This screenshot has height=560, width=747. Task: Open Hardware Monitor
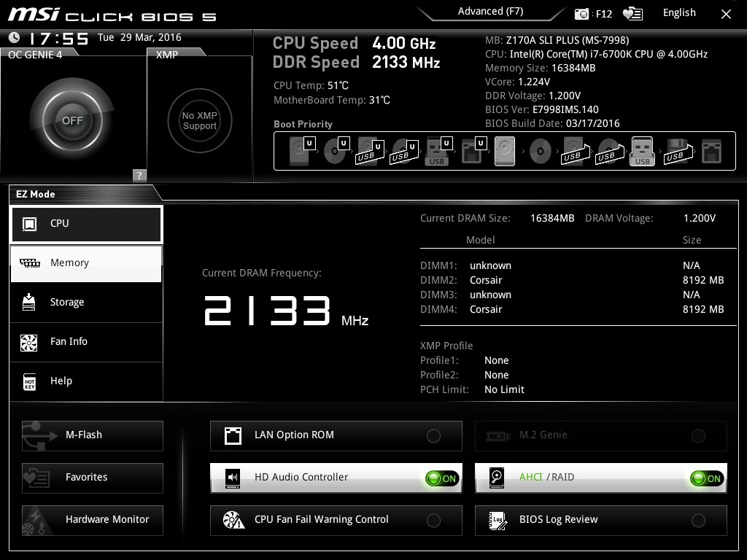(93, 521)
